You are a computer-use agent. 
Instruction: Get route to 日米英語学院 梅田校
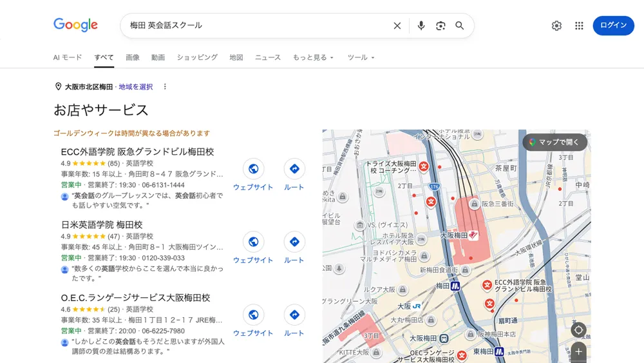(294, 242)
